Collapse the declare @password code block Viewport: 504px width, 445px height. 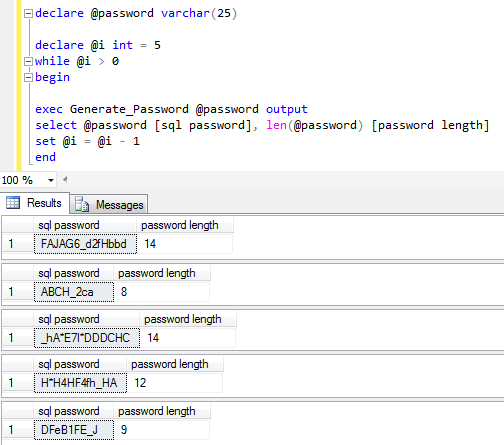click(29, 14)
